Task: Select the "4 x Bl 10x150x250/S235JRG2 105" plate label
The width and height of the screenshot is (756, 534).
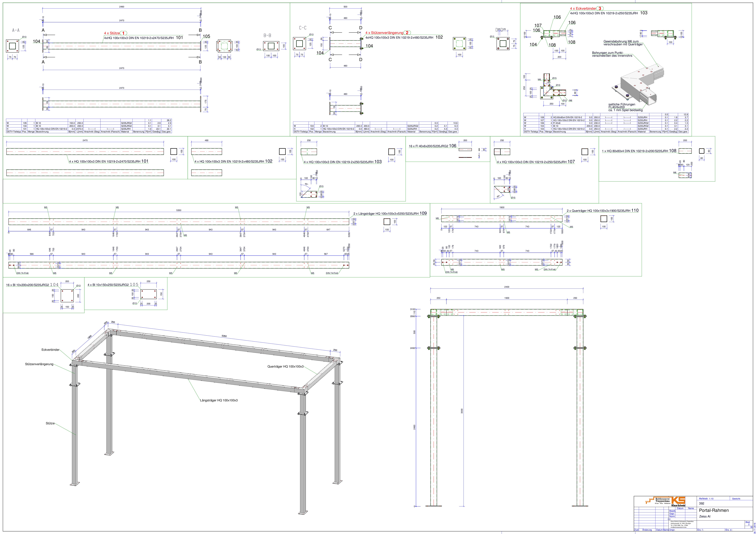Action: 113,285
